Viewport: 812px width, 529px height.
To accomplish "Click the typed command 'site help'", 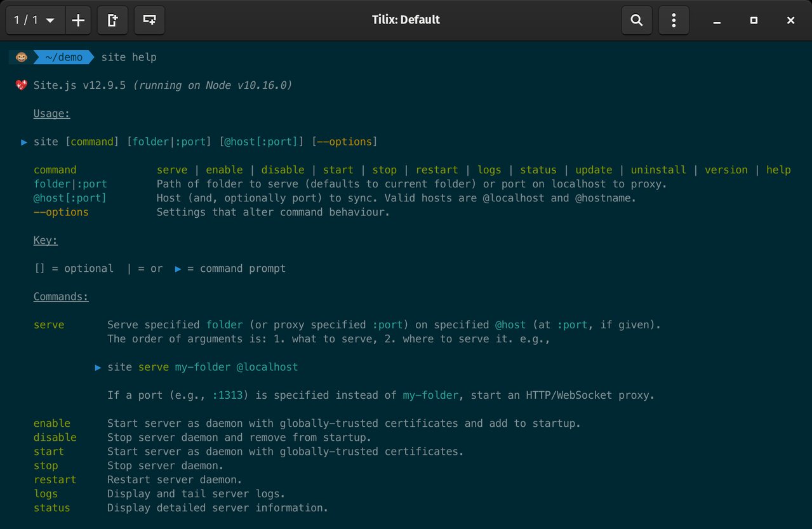I will [129, 57].
